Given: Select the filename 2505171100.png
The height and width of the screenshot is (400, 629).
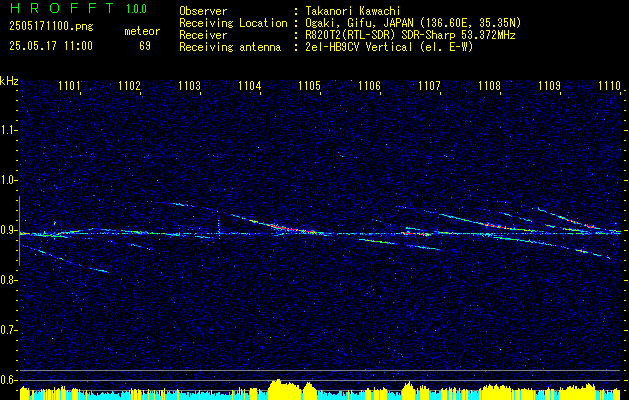Looking at the screenshot, I should pyautogui.click(x=51, y=27).
